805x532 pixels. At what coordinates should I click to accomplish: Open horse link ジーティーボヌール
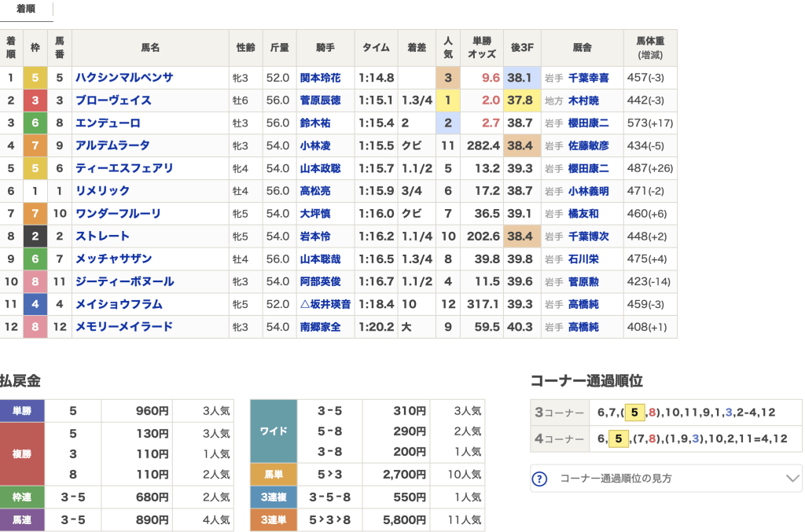pos(125,281)
